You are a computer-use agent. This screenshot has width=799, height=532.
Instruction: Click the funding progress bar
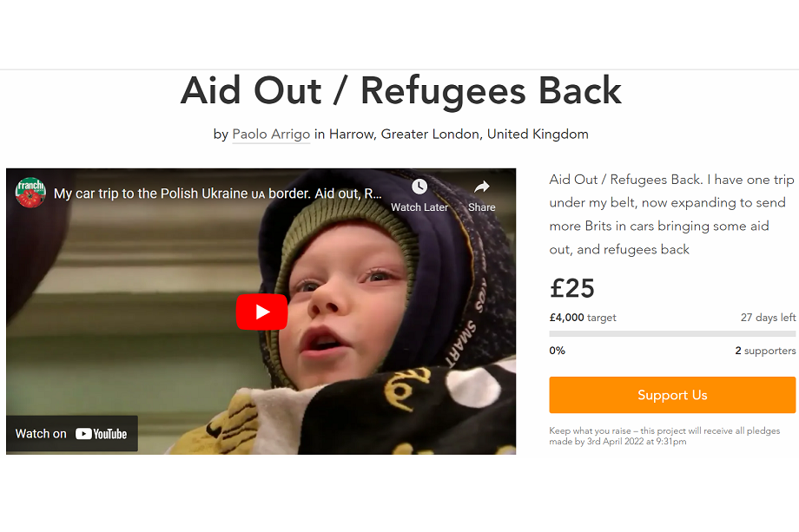(x=672, y=334)
